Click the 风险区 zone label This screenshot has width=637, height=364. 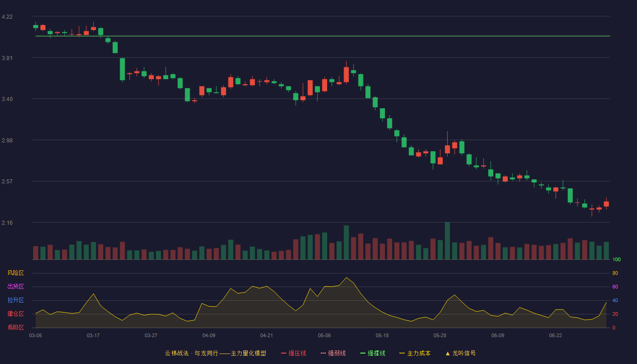coord(15,273)
